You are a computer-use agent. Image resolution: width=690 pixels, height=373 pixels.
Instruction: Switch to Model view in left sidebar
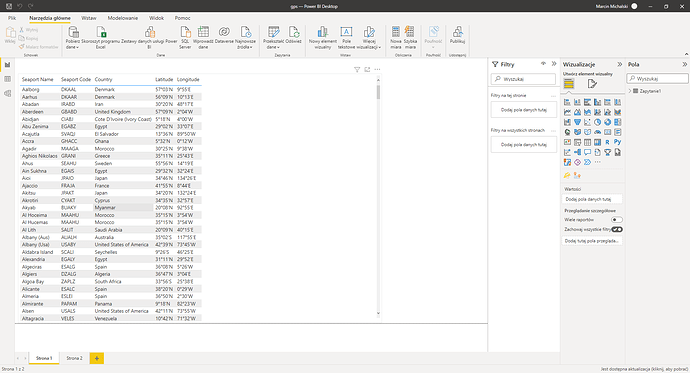pyautogui.click(x=7, y=94)
